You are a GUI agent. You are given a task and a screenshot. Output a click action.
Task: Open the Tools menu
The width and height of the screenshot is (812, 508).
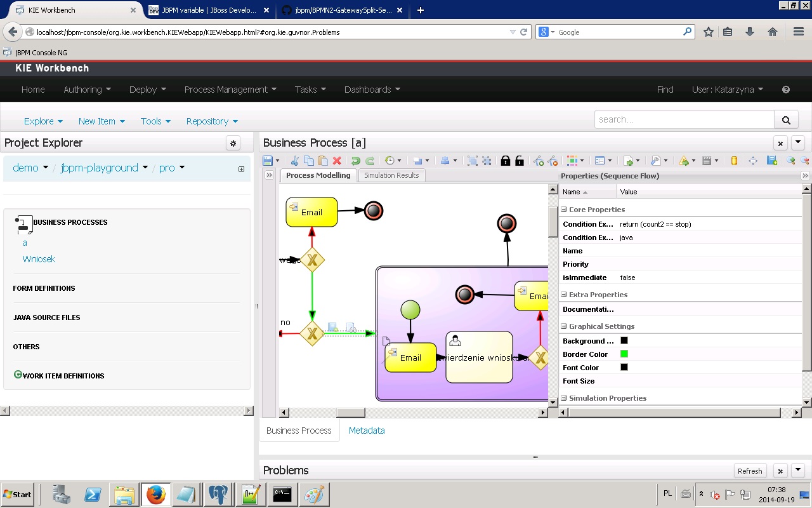pyautogui.click(x=155, y=121)
